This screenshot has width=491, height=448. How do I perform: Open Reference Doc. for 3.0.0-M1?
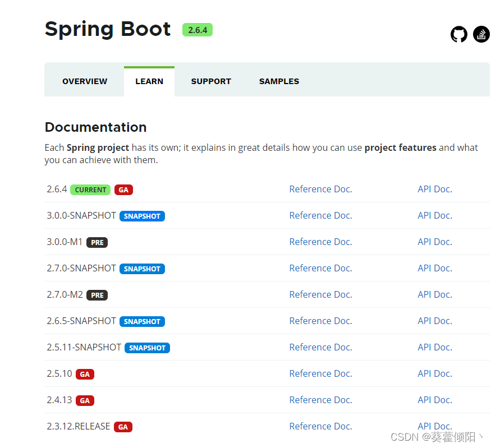pyautogui.click(x=320, y=242)
